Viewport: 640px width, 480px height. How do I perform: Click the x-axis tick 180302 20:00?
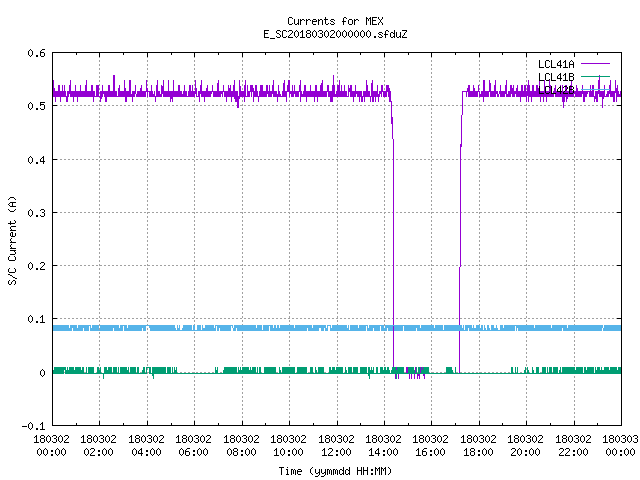pos(525,445)
